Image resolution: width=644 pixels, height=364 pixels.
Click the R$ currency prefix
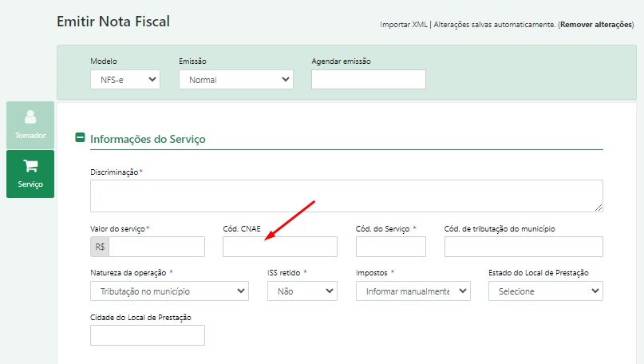(100, 247)
